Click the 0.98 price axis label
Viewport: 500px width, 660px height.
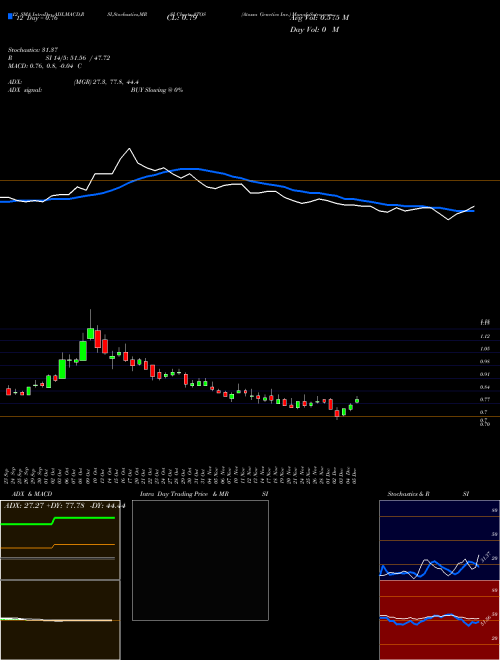coord(485,362)
